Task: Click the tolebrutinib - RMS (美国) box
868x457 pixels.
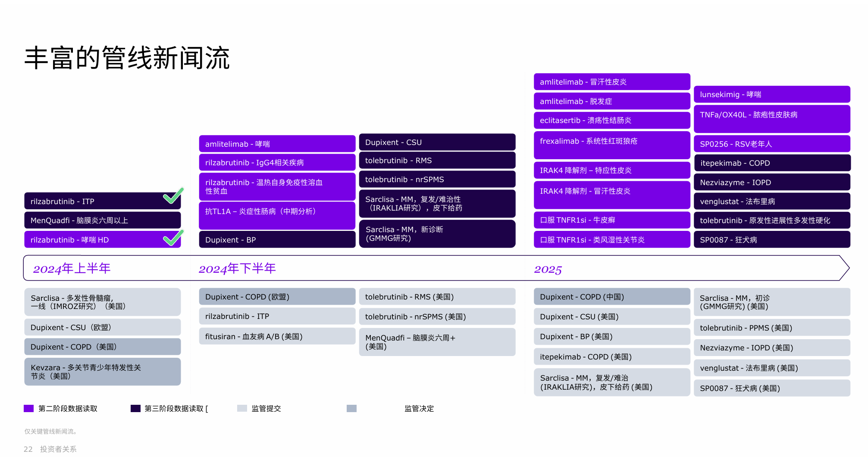Action: click(437, 296)
